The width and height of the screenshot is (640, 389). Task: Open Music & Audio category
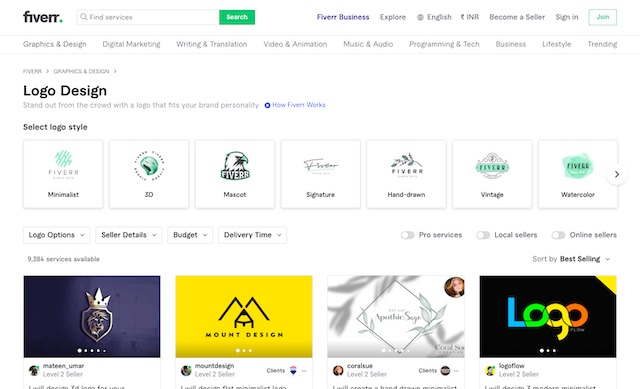(x=368, y=44)
